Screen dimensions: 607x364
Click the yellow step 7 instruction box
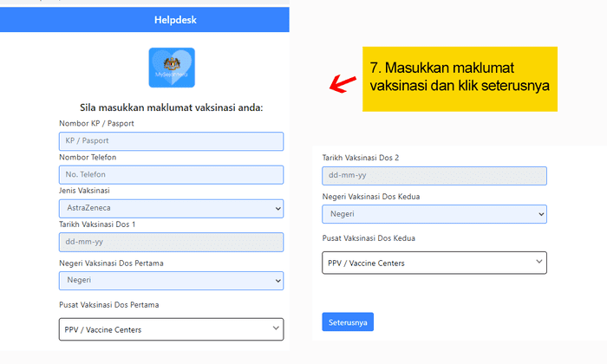[x=460, y=78]
